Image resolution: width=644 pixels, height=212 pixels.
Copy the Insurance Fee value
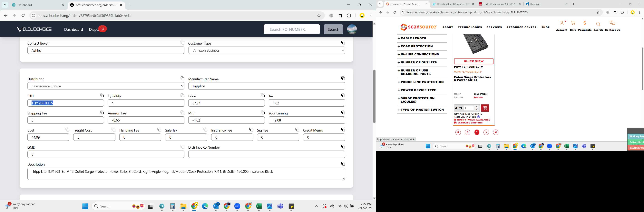(251, 130)
